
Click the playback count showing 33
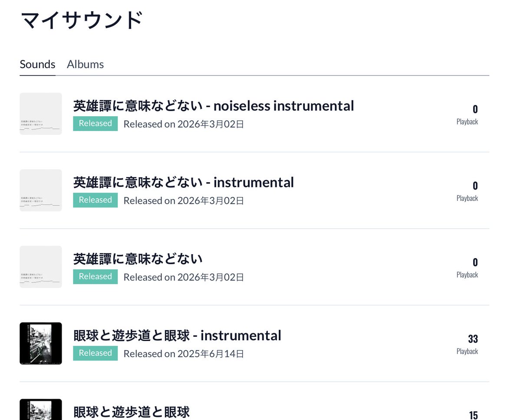coord(473,339)
